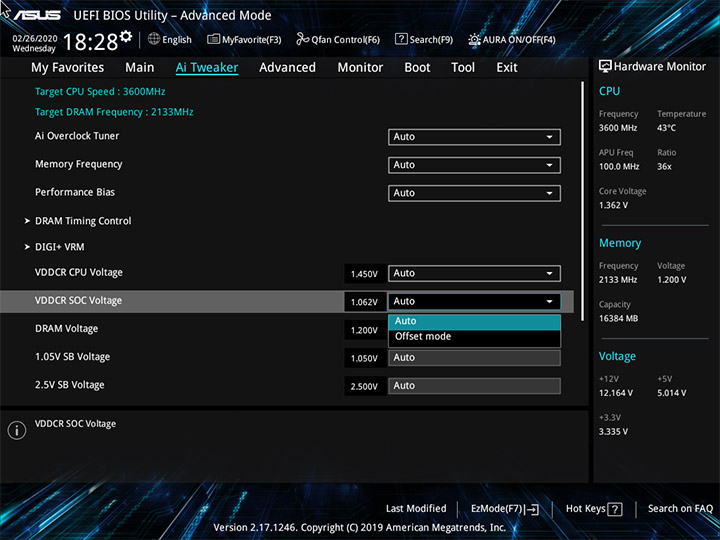This screenshot has width=720, height=540.
Task: Click Ai Overclock Tuner label
Action: [77, 136]
